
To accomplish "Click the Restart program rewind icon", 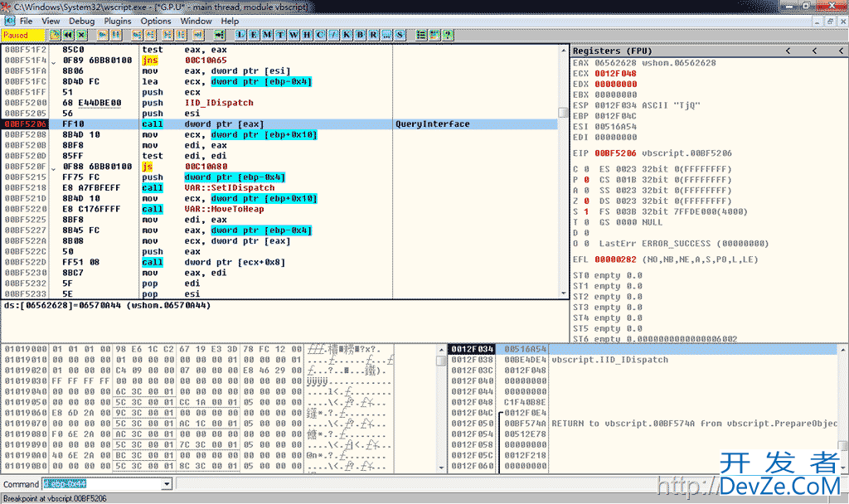I will (68, 35).
